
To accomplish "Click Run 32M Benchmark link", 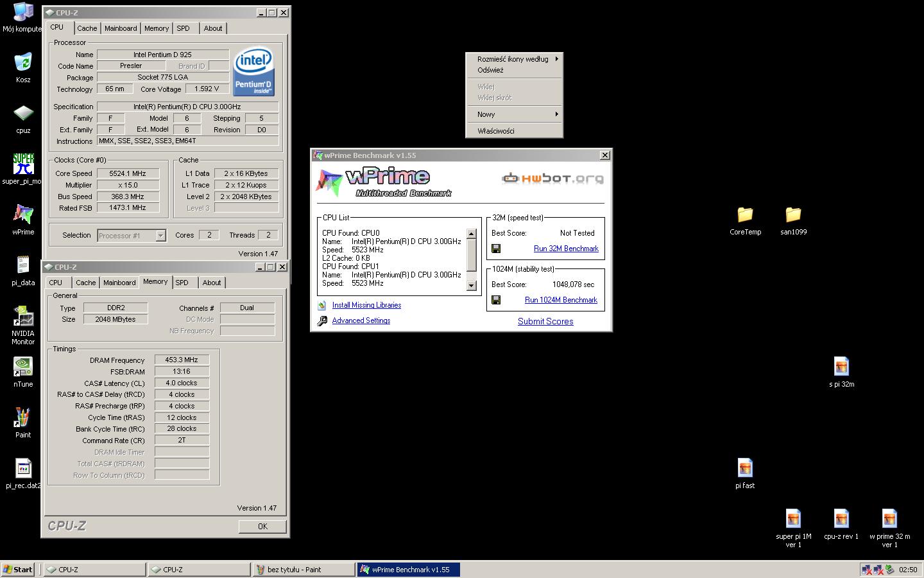I will 566,249.
